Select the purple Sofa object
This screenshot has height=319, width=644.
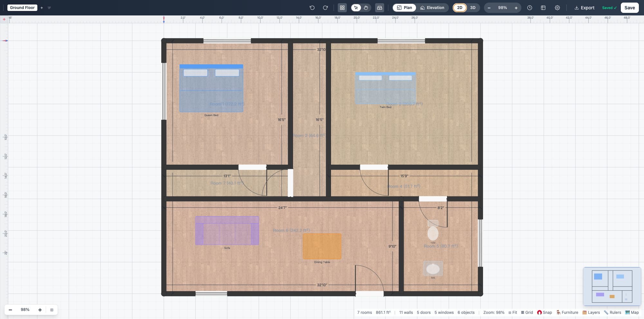pos(227,231)
